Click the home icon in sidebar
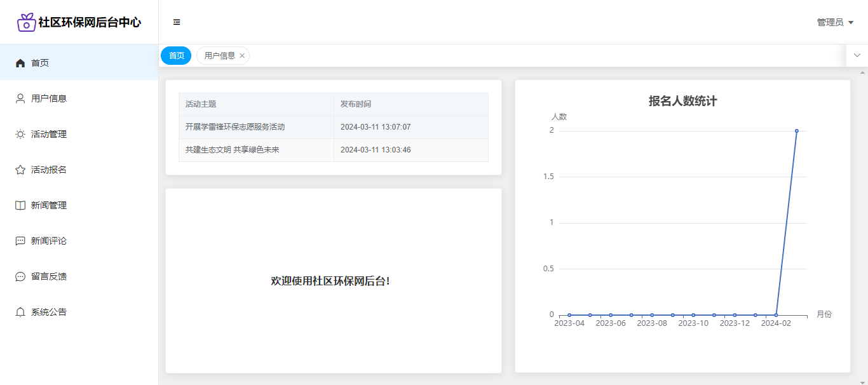 pos(20,63)
